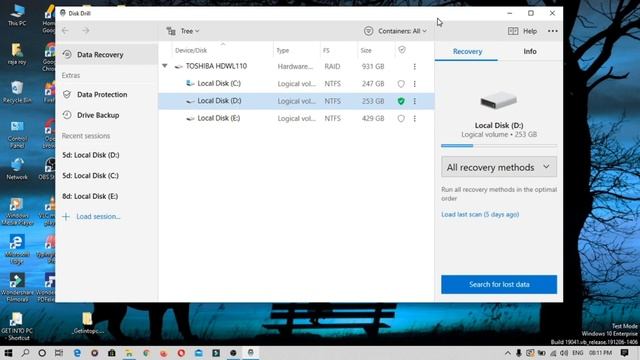Click the ENG language indicator in the tray
640x360 pixels.
point(578,353)
